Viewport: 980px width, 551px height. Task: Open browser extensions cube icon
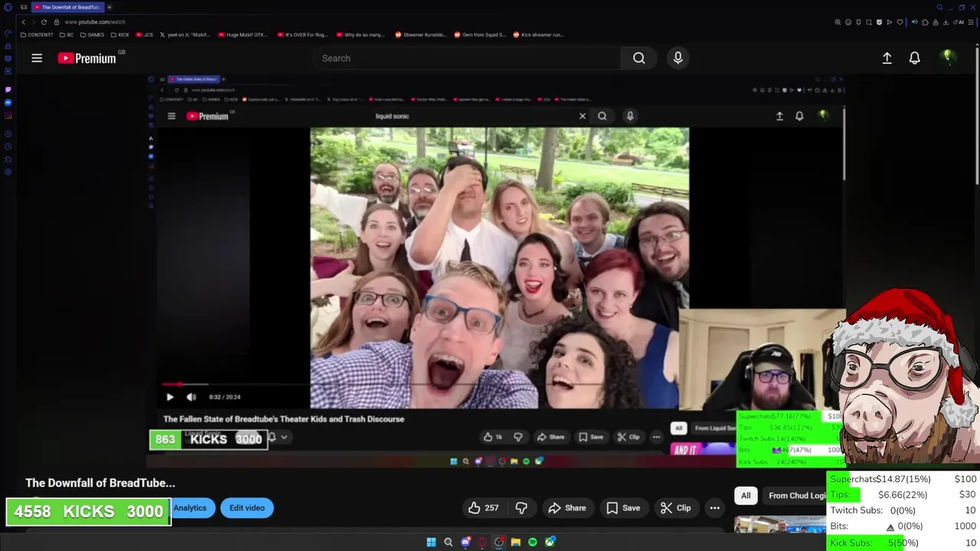[x=925, y=22]
